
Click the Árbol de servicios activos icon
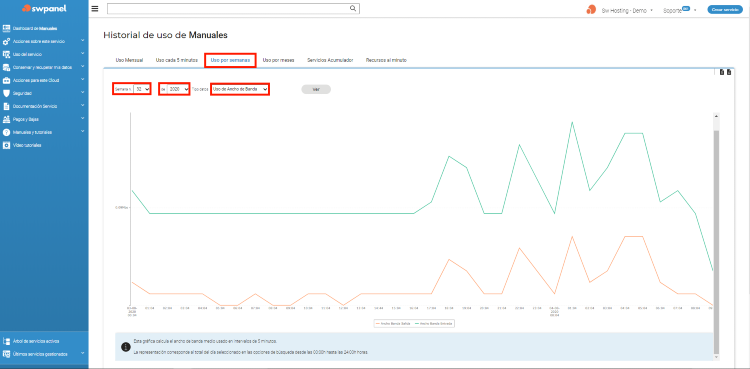(x=6, y=341)
